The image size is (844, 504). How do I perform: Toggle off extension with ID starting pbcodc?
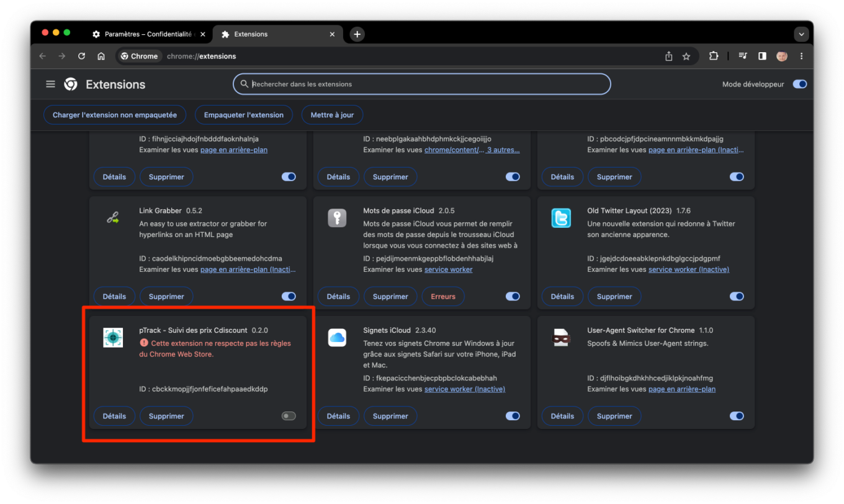pos(737,177)
